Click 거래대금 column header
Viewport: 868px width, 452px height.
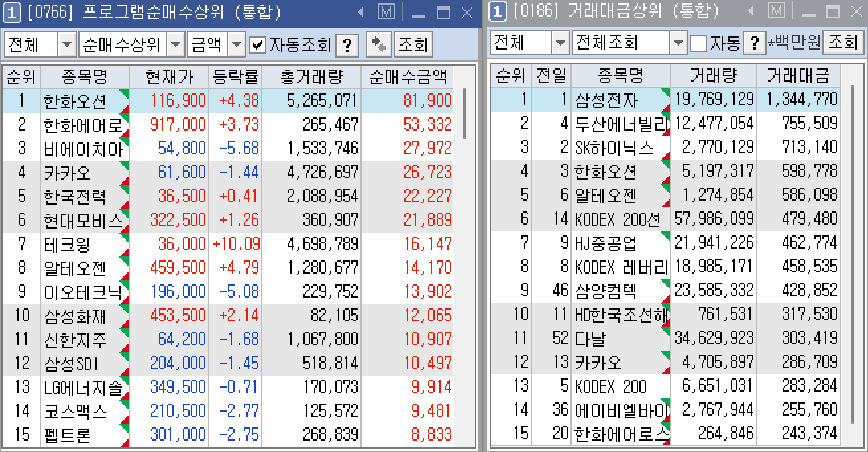tap(798, 74)
